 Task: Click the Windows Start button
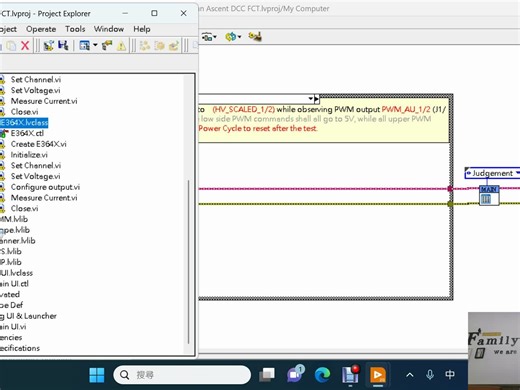click(x=97, y=375)
